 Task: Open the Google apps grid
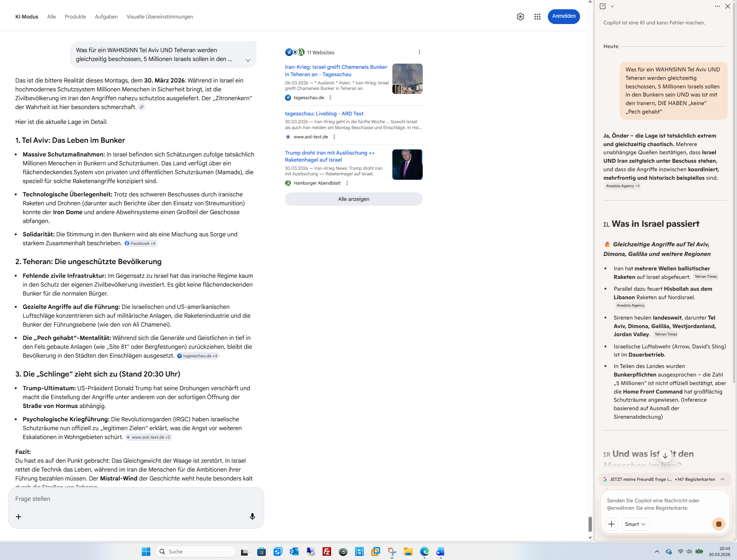pyautogui.click(x=537, y=17)
